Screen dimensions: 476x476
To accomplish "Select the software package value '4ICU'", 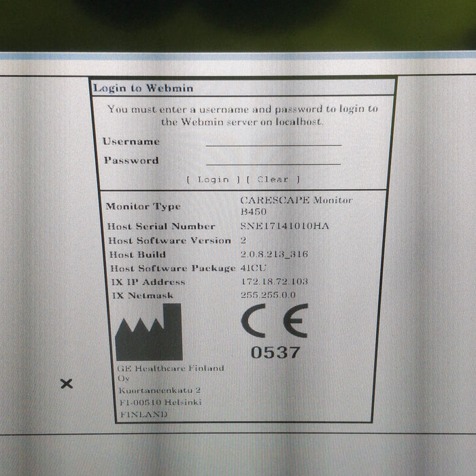I will 253,268.
